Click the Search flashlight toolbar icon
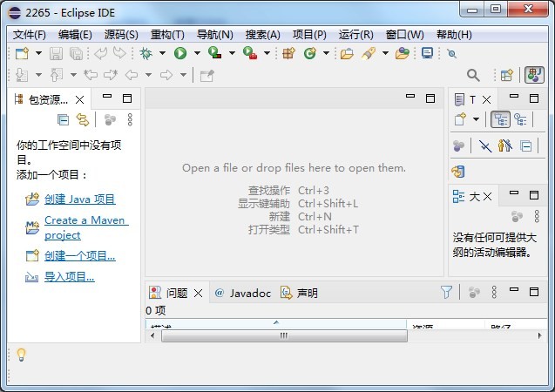The height and width of the screenshot is (392, 555). pos(369,53)
